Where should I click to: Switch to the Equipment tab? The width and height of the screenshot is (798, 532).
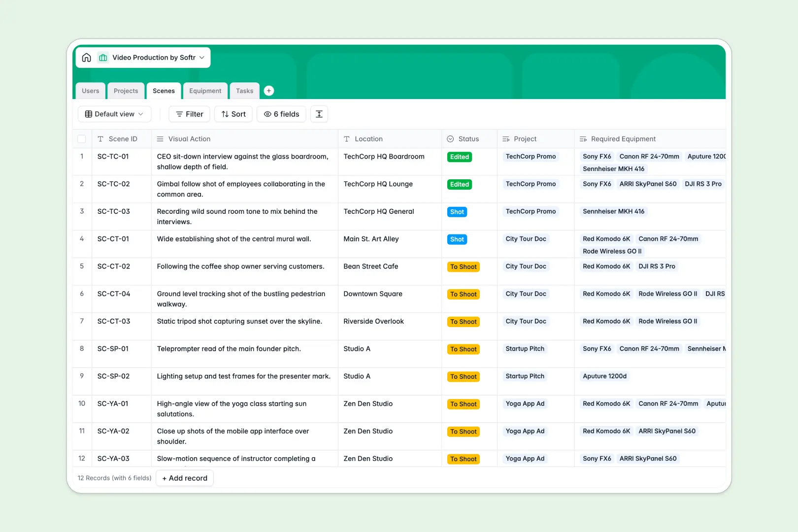pos(205,91)
